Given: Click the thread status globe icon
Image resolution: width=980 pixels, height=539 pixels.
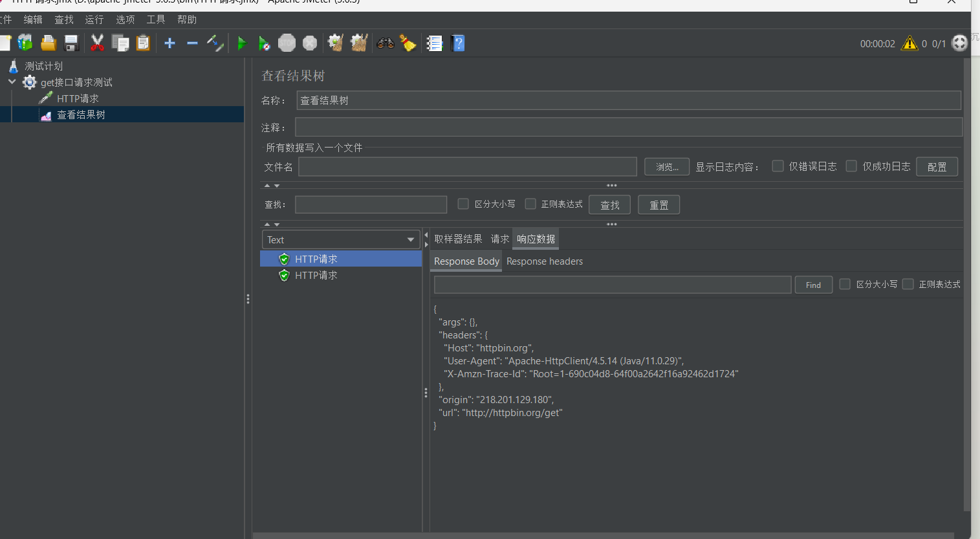Looking at the screenshot, I should click(x=960, y=43).
